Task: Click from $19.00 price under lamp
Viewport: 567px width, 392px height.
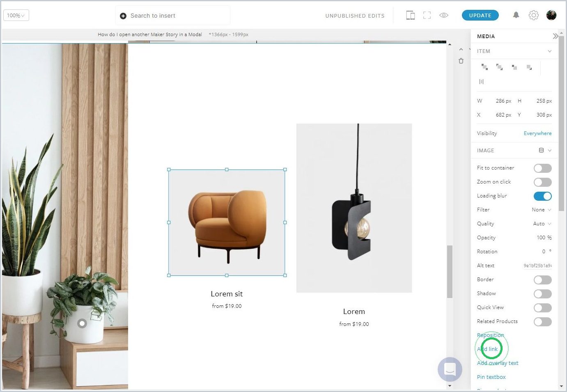Action: (354, 324)
